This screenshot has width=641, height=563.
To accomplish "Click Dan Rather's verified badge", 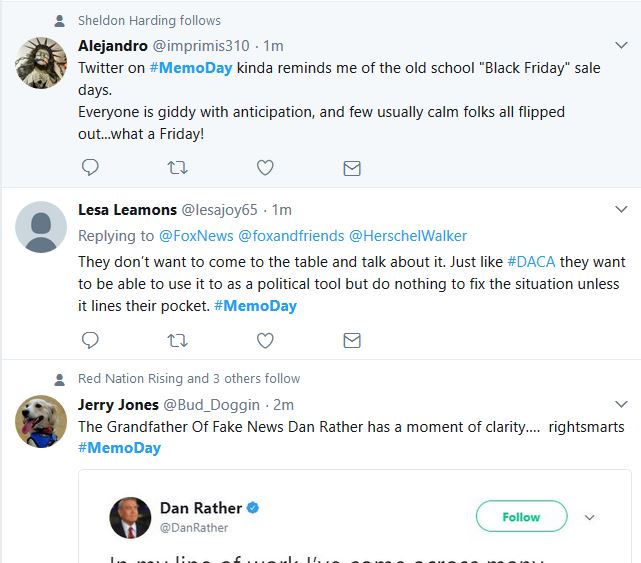I will [253, 508].
